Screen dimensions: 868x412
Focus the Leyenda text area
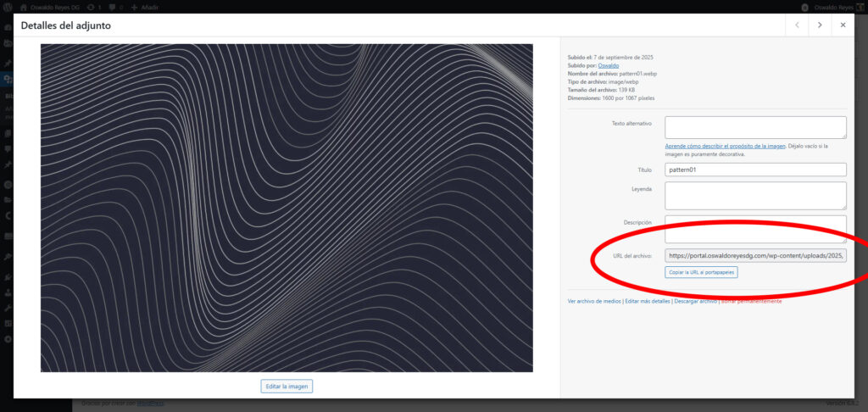tap(755, 195)
